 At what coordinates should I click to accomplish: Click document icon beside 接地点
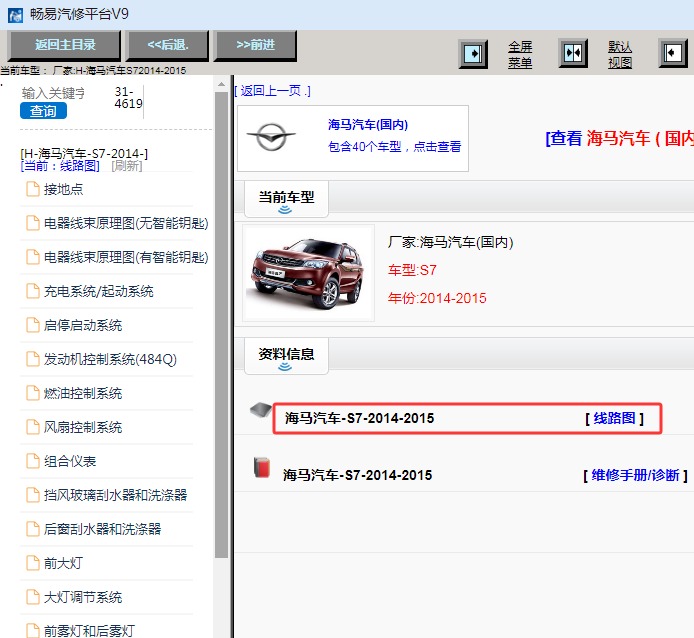[33, 189]
